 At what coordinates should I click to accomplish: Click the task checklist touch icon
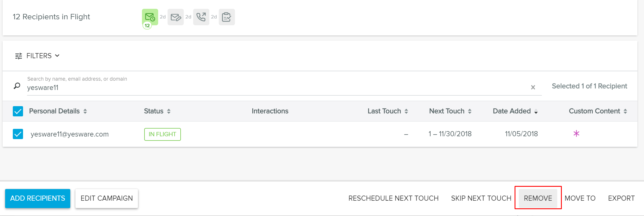tap(227, 17)
